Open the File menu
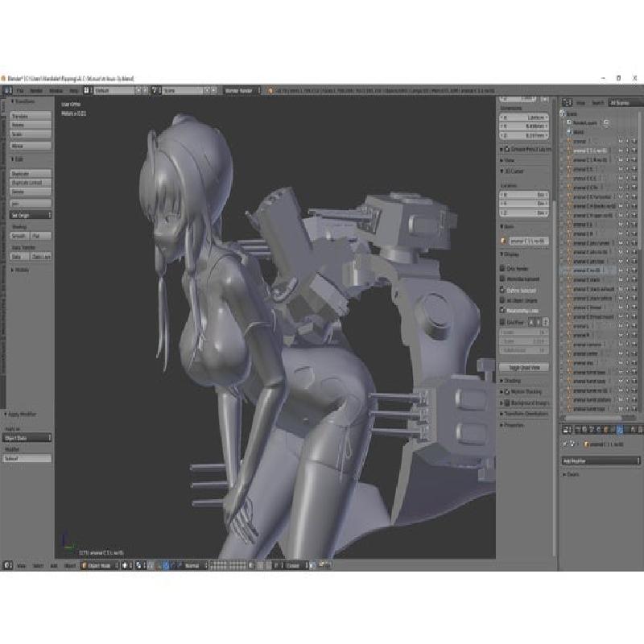644x644 pixels. [x=20, y=91]
